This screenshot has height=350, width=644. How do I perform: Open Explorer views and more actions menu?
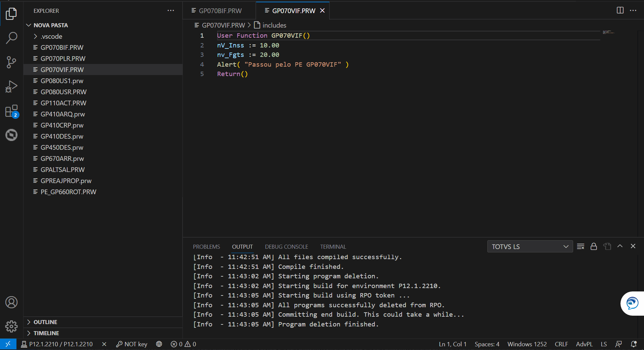click(171, 11)
